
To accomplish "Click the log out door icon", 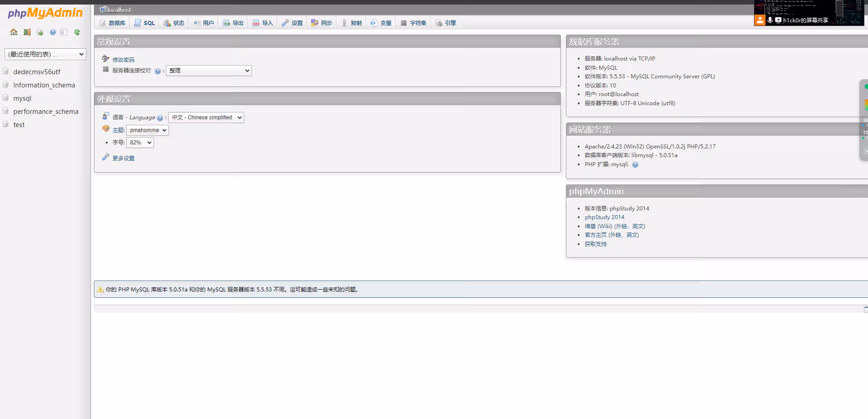I will click(27, 32).
